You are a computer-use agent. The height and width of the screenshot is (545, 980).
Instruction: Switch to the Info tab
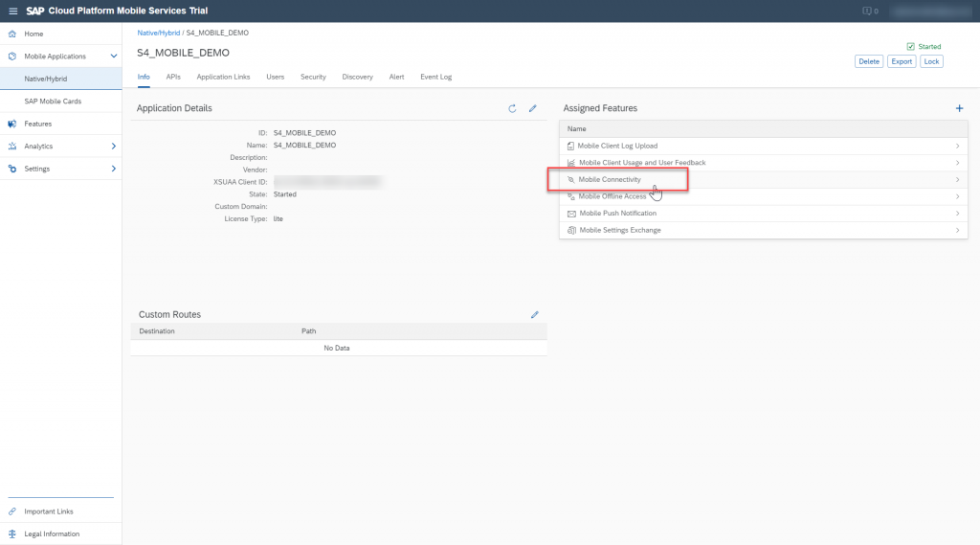pos(144,77)
